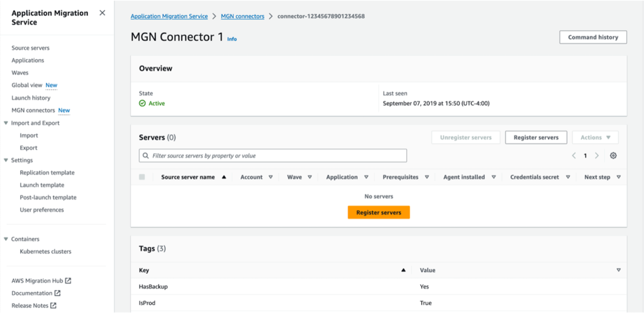This screenshot has width=644, height=313.
Task: Sort by Next step column
Action: click(x=619, y=177)
